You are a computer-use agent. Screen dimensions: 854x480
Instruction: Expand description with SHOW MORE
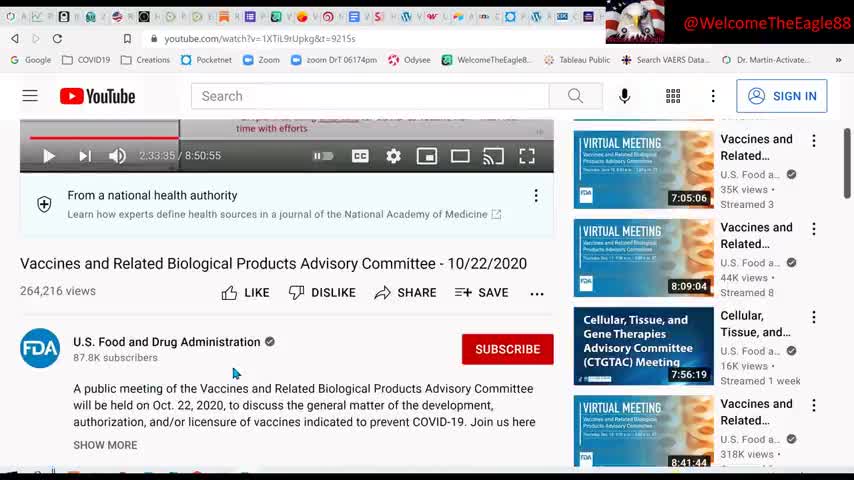pos(105,445)
